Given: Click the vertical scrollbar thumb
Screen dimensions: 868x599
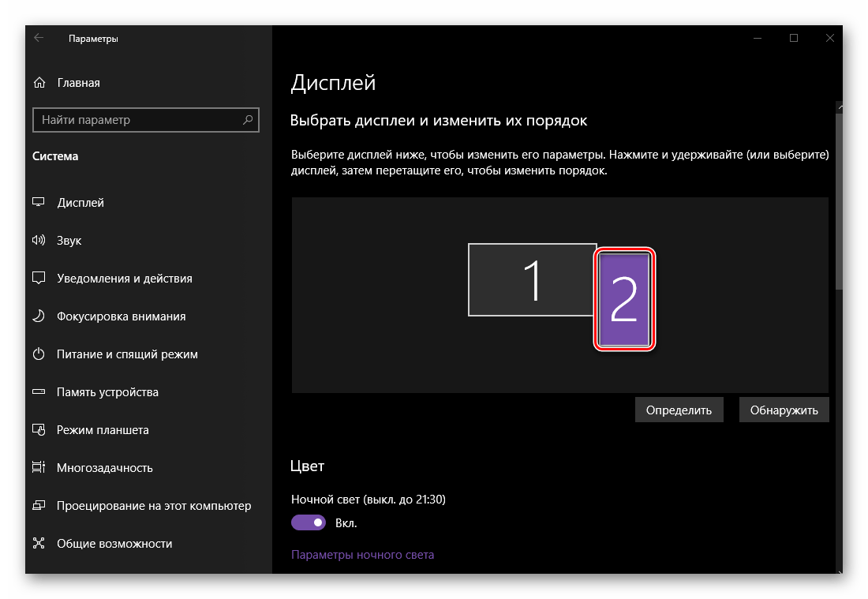Looking at the screenshot, I should 839,200.
